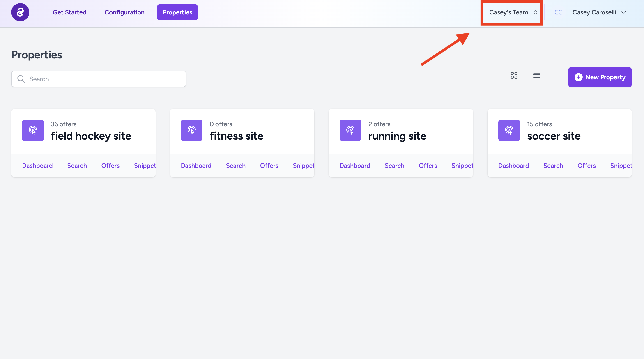Open Dashboard for field hockey site

tap(37, 166)
